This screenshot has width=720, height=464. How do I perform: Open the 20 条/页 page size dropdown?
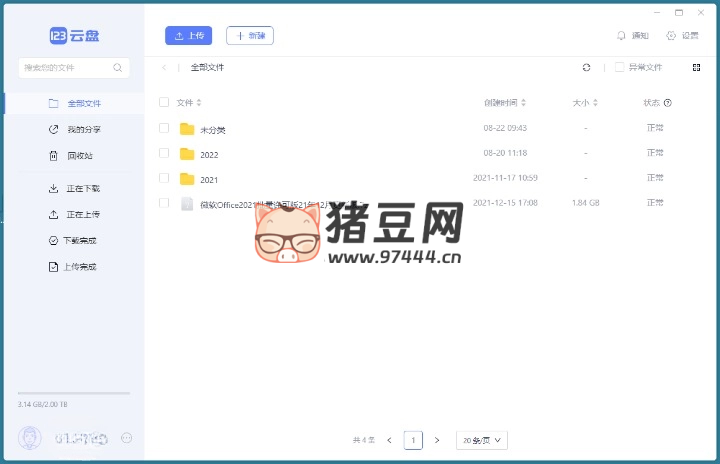coord(482,440)
